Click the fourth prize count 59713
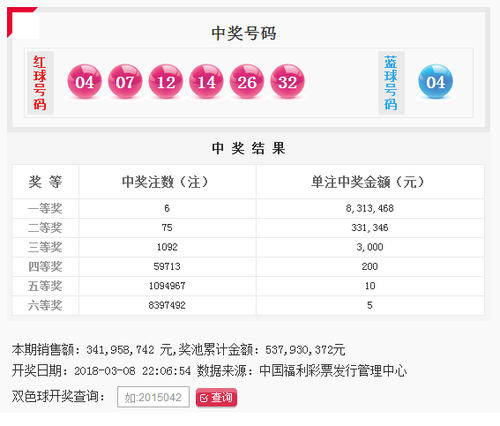 click(167, 266)
